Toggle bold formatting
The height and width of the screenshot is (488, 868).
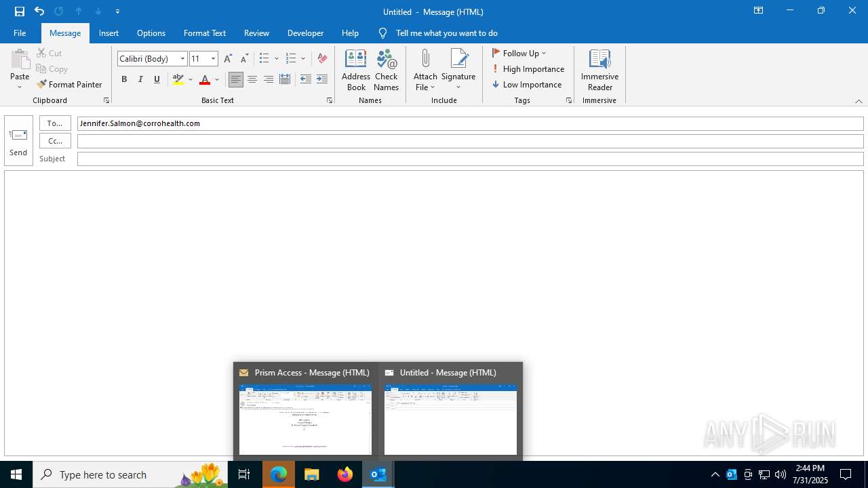click(124, 79)
